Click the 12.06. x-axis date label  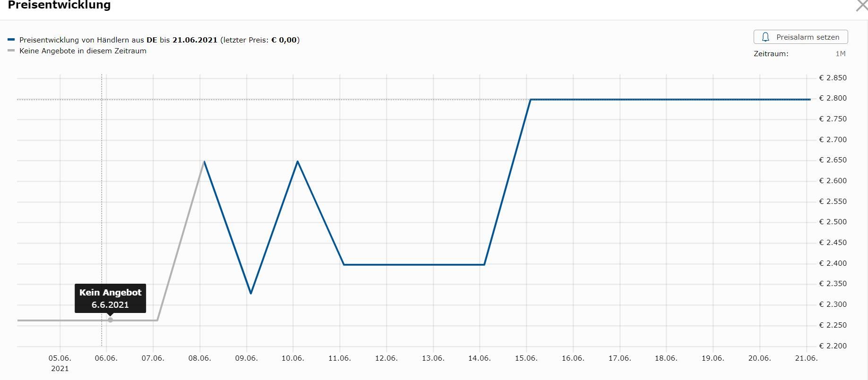[386, 358]
